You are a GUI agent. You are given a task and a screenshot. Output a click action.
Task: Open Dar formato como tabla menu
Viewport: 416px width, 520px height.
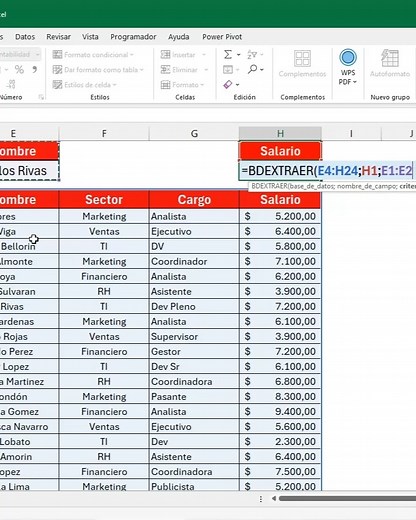tap(98, 70)
